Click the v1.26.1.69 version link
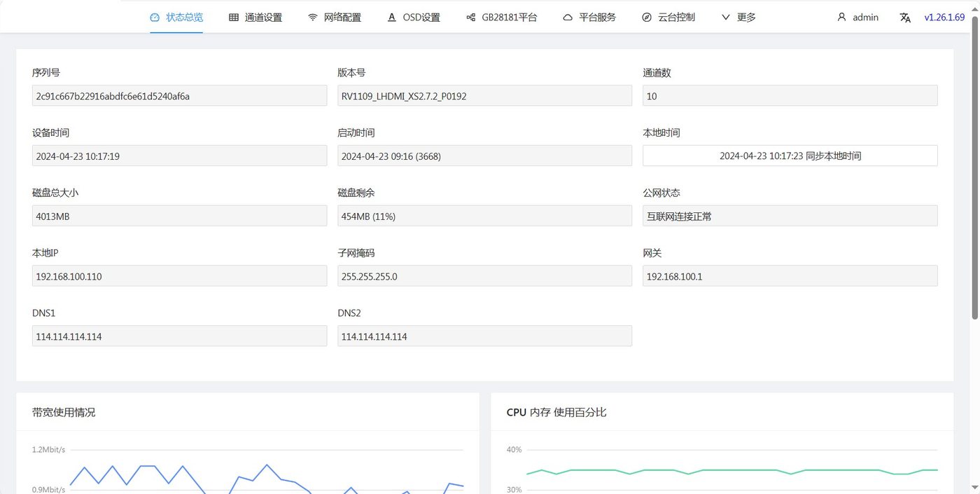980x494 pixels. point(944,17)
